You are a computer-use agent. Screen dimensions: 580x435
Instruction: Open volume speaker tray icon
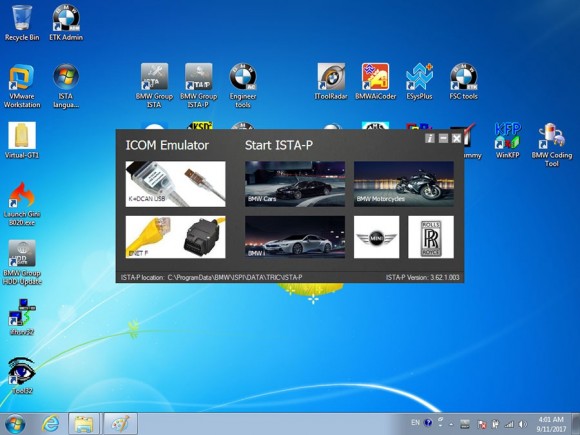click(x=522, y=424)
